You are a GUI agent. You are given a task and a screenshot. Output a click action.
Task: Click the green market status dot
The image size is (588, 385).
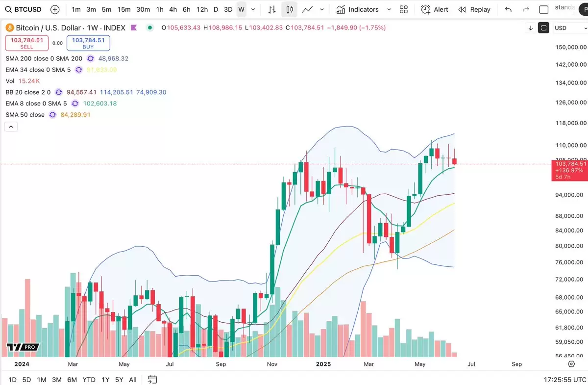point(150,28)
